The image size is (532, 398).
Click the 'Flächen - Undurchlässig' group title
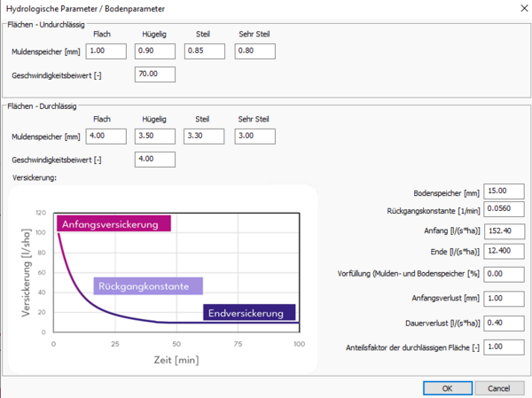(x=46, y=25)
